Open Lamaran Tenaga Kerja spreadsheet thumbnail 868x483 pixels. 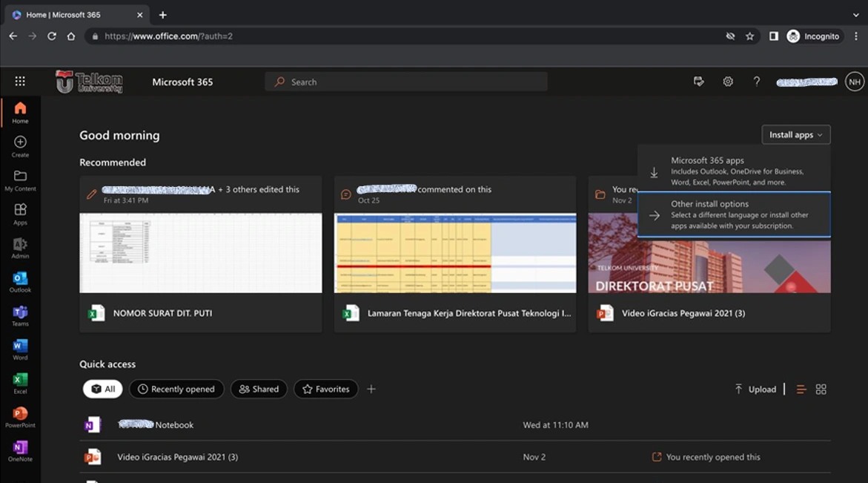pyautogui.click(x=455, y=252)
